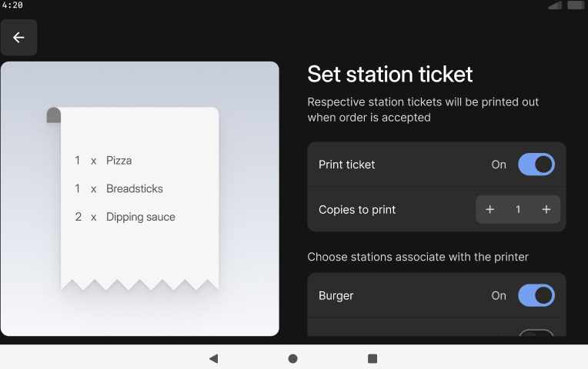Click the Pizza line on the ticket preview
588x369 pixels.
click(x=103, y=161)
